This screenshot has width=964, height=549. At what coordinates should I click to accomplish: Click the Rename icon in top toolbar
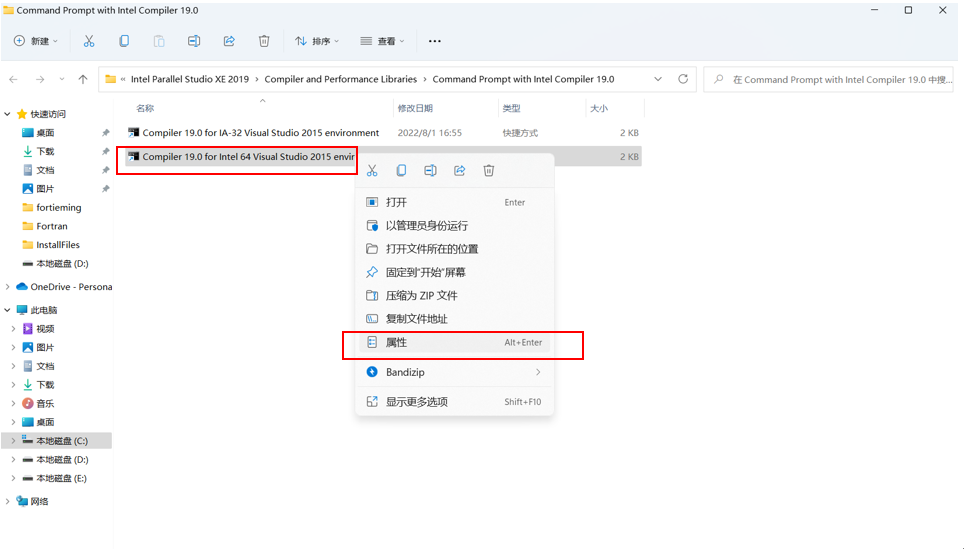click(194, 41)
